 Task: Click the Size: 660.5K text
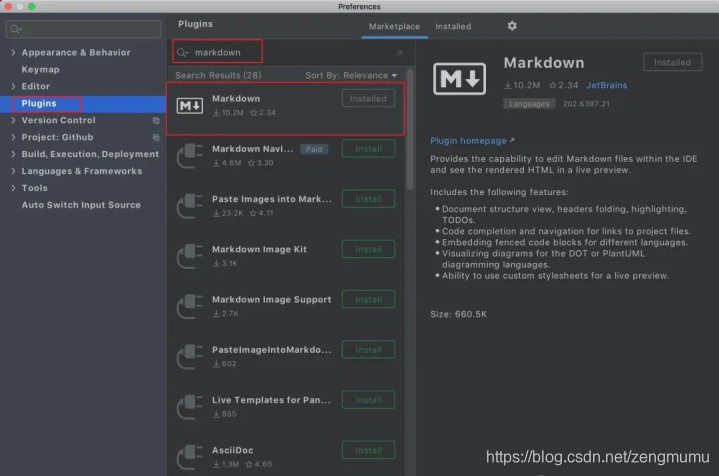coord(458,314)
